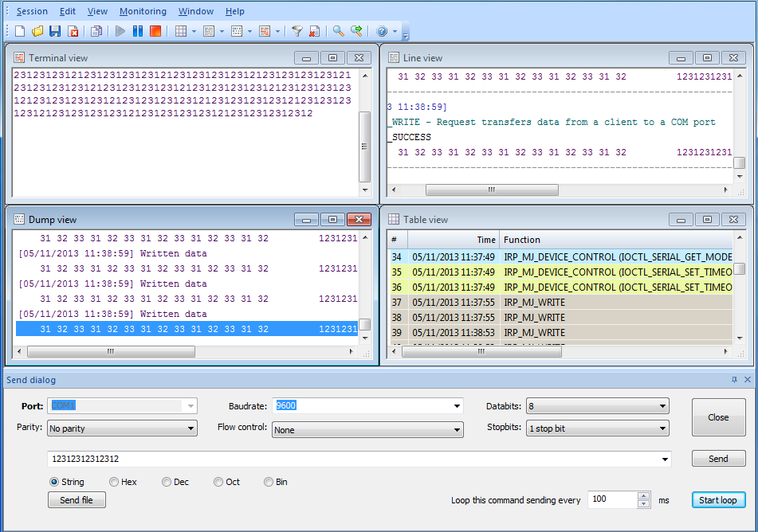This screenshot has height=532, width=758.
Task: Choose the Bin radio button
Action: [269, 482]
